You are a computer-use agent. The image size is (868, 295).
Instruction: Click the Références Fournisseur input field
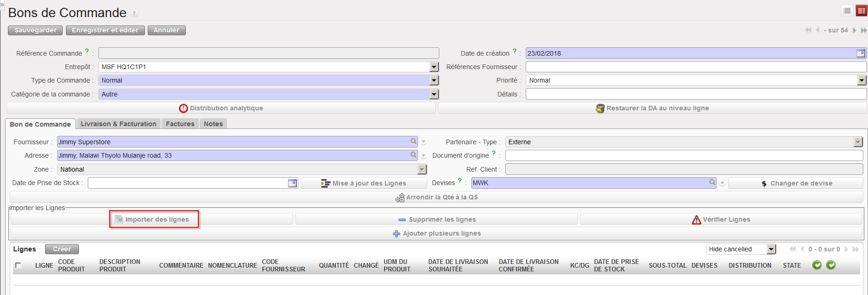pos(696,67)
